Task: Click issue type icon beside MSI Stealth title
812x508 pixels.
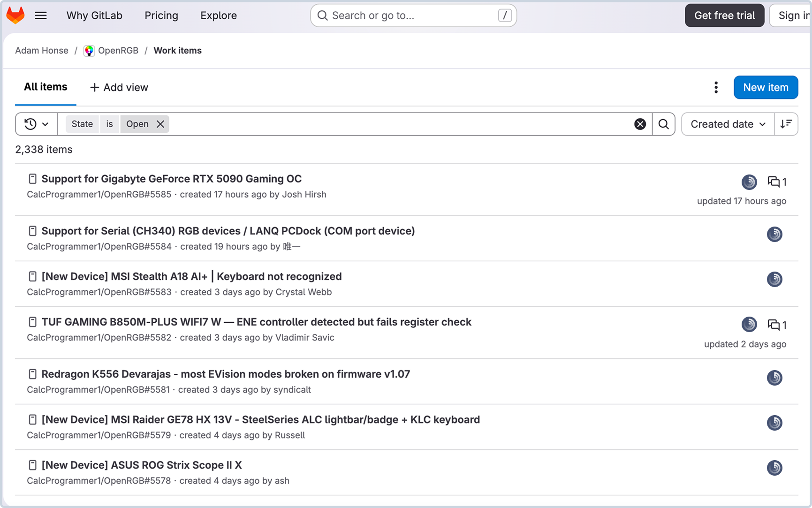Action: 32,276
